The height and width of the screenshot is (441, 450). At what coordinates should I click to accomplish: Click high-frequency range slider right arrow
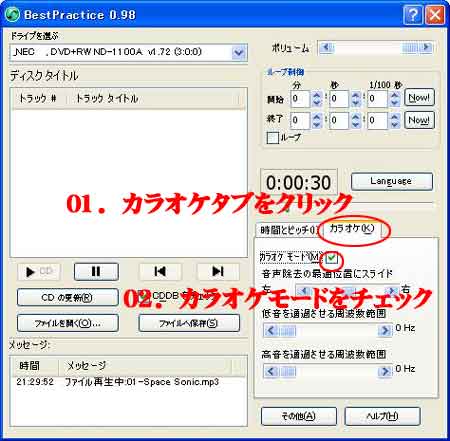coord(385,371)
